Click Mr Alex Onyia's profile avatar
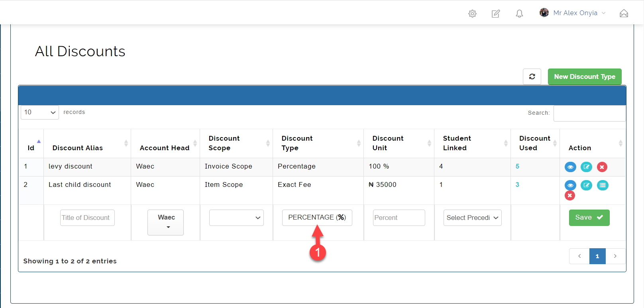 (544, 13)
